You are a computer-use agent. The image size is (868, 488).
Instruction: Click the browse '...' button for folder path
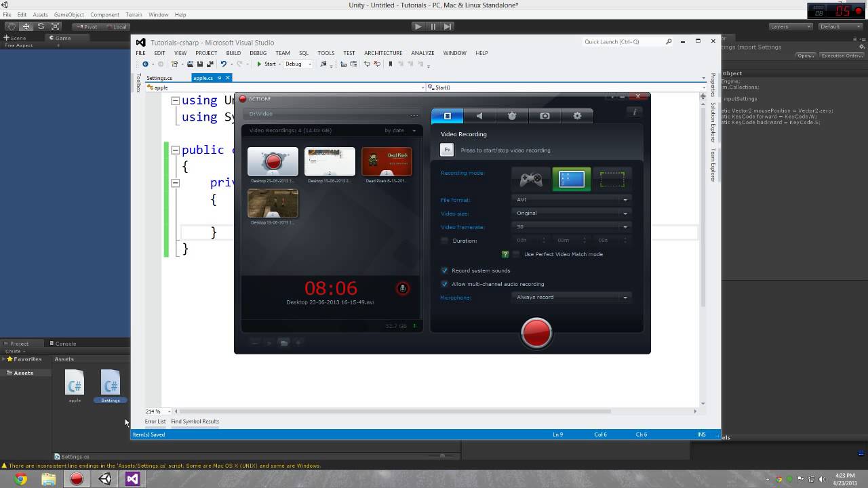coord(414,114)
